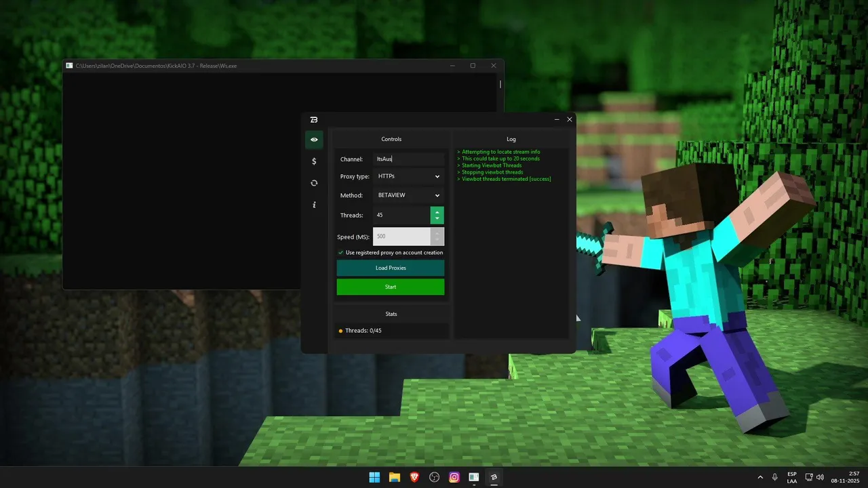Decrease Threads with the down arrow
The image size is (868, 488).
pyautogui.click(x=437, y=219)
